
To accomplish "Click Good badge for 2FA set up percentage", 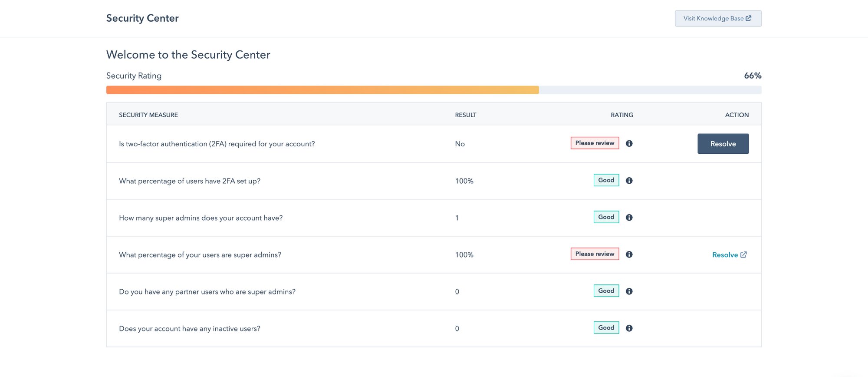I will click(606, 180).
